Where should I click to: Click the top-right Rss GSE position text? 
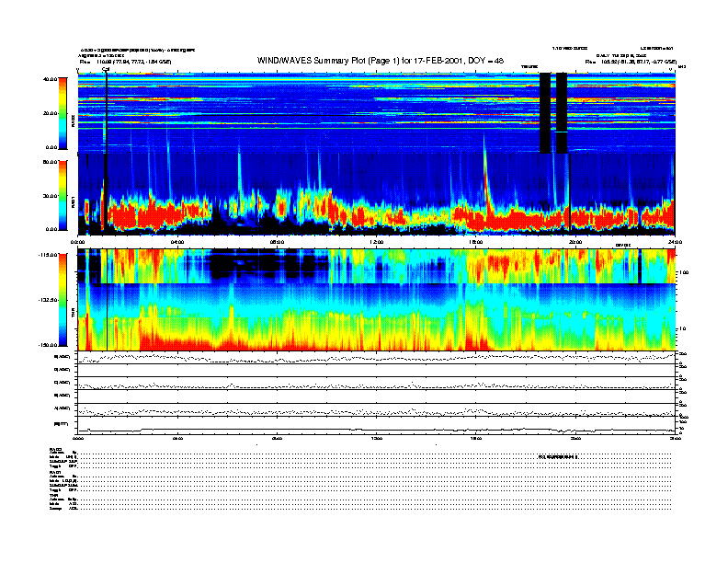[631, 62]
